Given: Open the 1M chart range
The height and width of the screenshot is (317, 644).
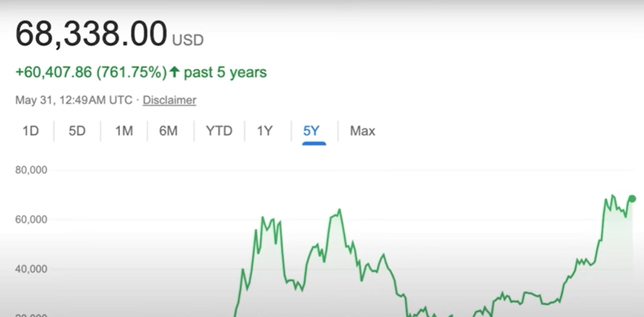Looking at the screenshot, I should point(124,131).
